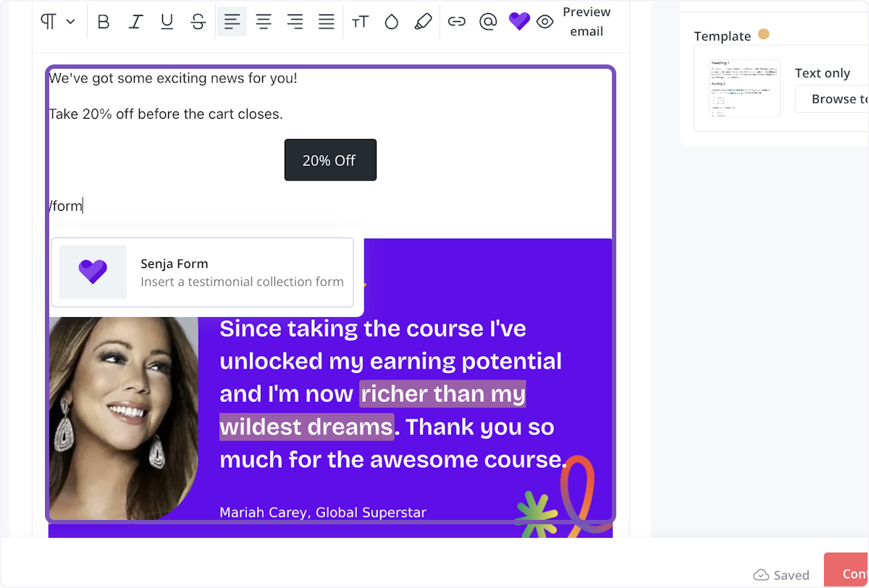Apply strikethrough formatting

[x=198, y=22]
